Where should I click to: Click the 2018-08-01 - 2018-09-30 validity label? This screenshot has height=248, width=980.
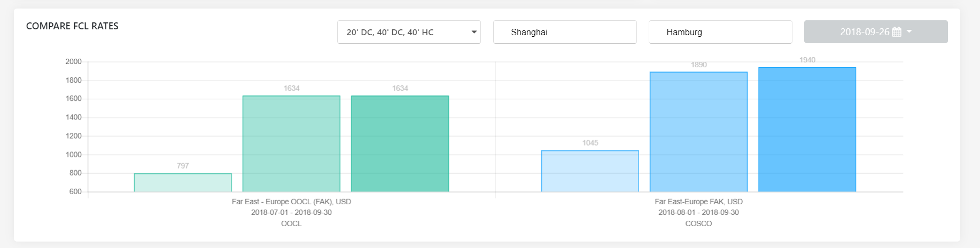tap(698, 212)
